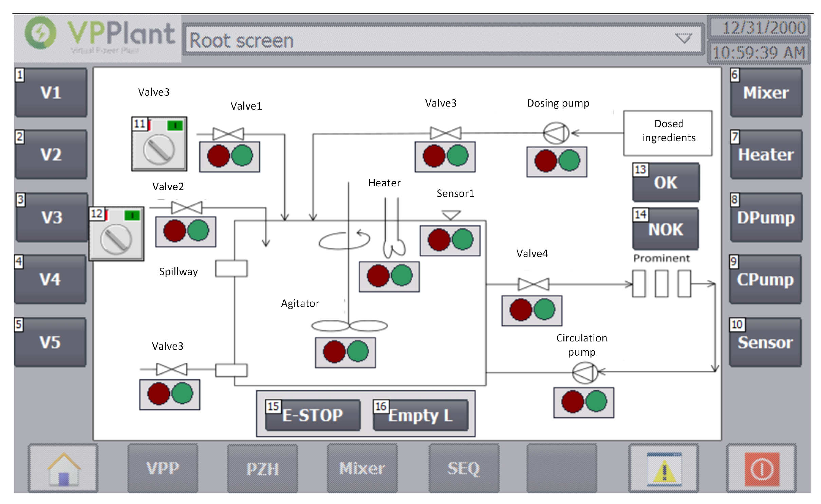
Task: Turn rotary selector switch number 12
Action: point(116,239)
